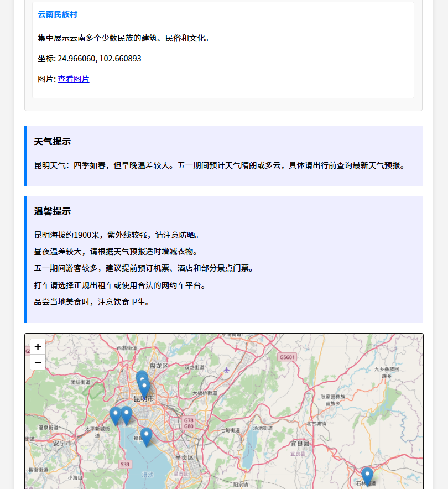The height and width of the screenshot is (489, 448).
Task: Click the 天气提示 heading
Action: click(x=53, y=142)
